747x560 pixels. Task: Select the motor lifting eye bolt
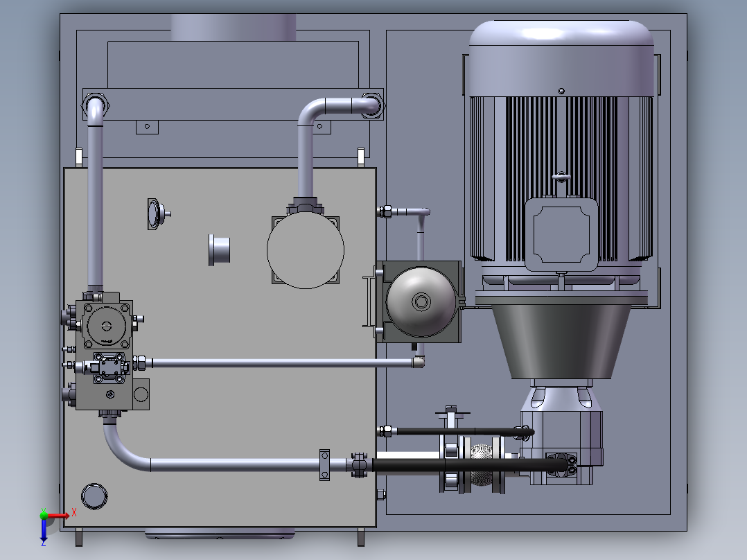point(561,177)
